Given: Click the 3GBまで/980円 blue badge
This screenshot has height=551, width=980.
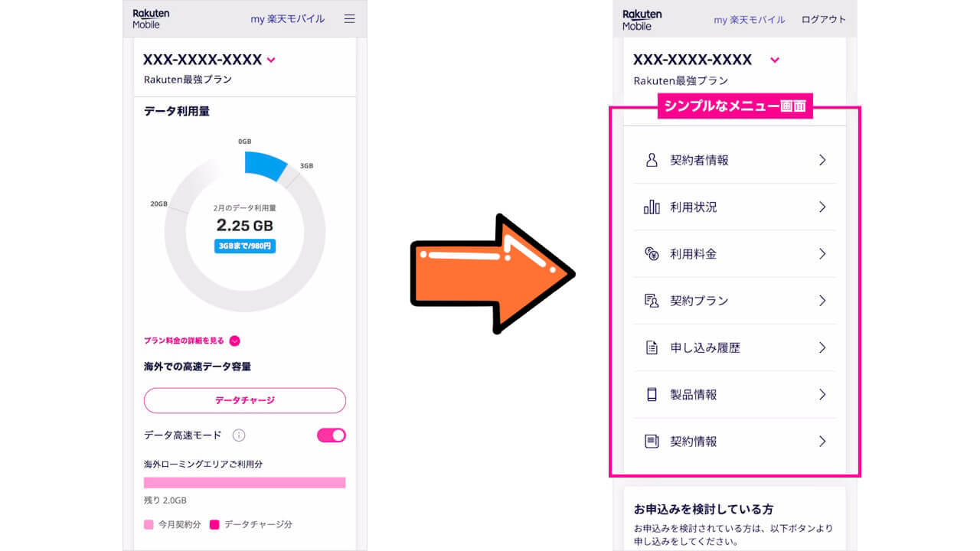Looking at the screenshot, I should tap(245, 246).
